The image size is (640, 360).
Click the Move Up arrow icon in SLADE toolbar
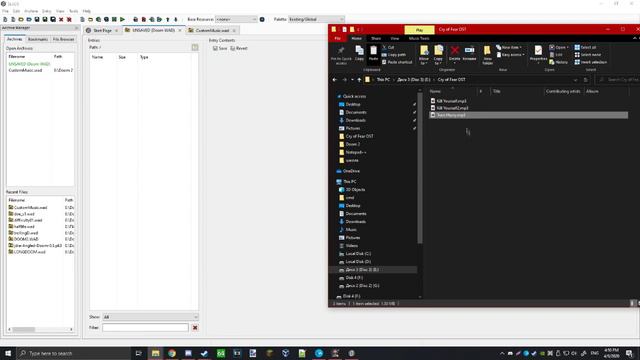[168, 19]
